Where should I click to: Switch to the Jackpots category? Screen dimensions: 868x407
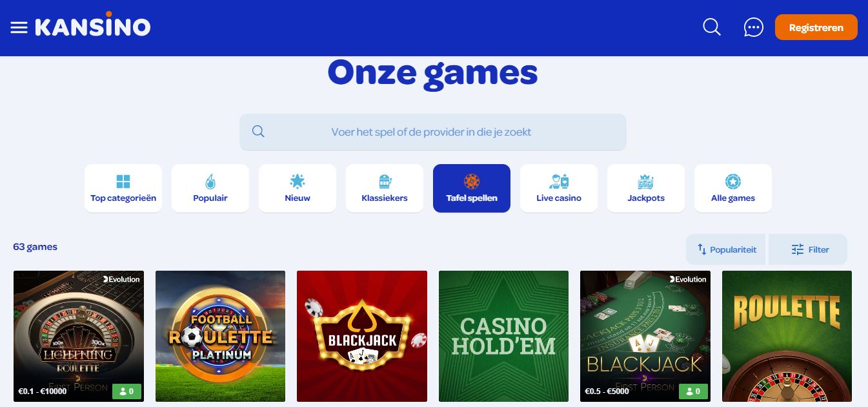(646, 188)
